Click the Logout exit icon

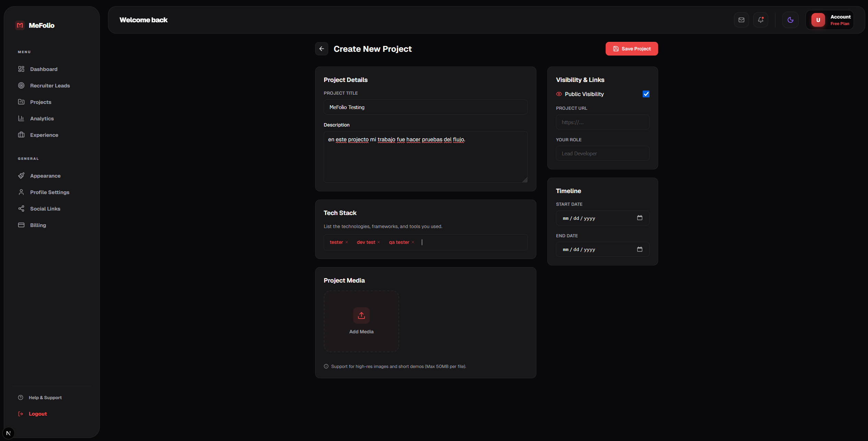point(21,414)
